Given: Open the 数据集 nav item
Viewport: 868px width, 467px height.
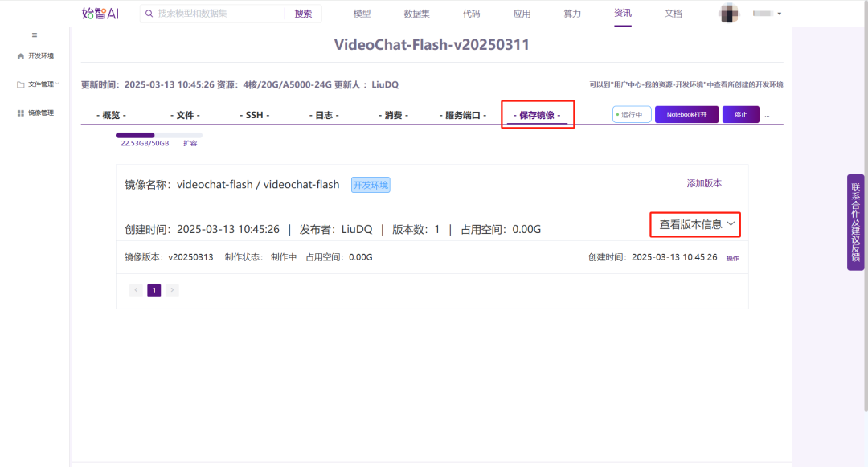Looking at the screenshot, I should pyautogui.click(x=417, y=14).
